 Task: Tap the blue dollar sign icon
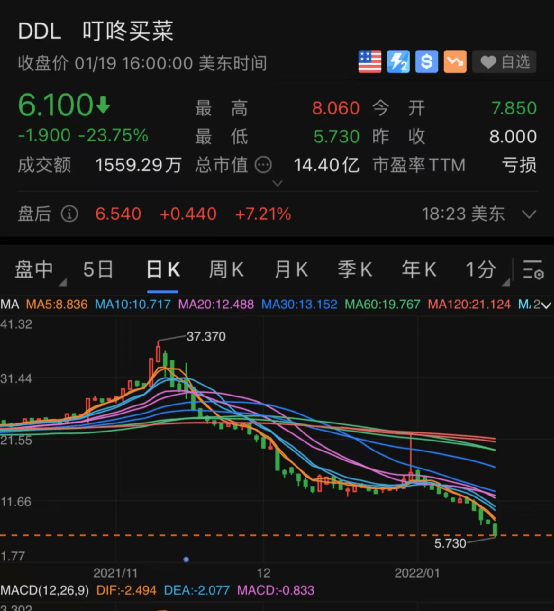coord(427,62)
